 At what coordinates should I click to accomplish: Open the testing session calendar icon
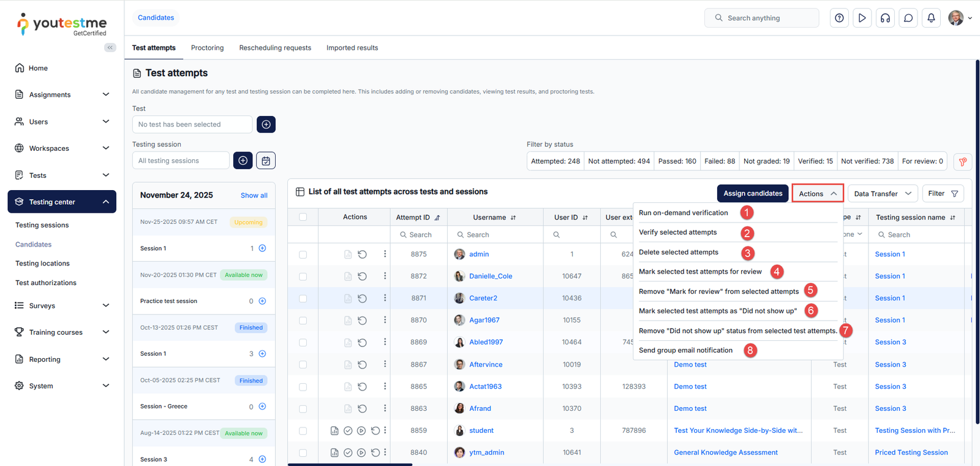point(266,161)
